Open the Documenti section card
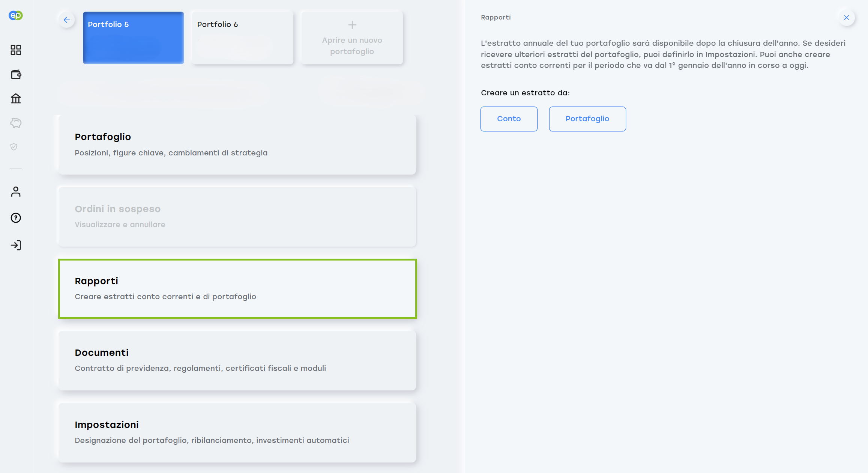Image resolution: width=868 pixels, height=473 pixels. pyautogui.click(x=237, y=360)
